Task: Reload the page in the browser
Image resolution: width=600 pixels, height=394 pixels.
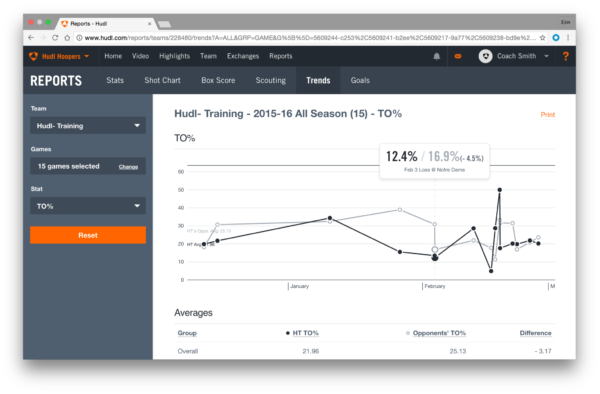Action: coord(55,37)
